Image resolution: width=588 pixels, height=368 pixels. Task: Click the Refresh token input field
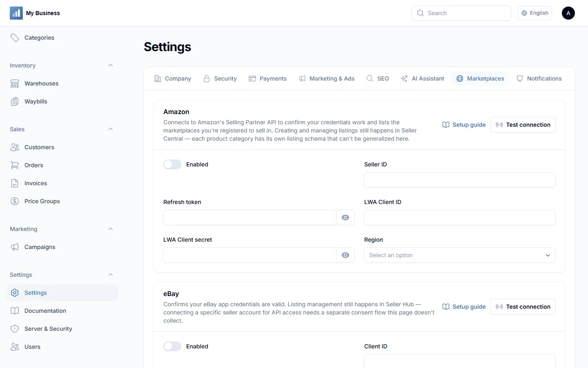[250, 218]
